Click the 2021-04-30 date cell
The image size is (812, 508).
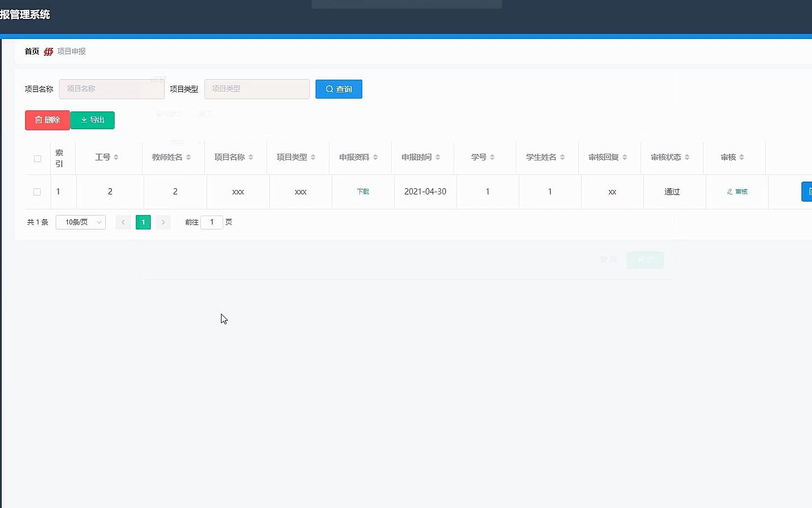pos(425,192)
